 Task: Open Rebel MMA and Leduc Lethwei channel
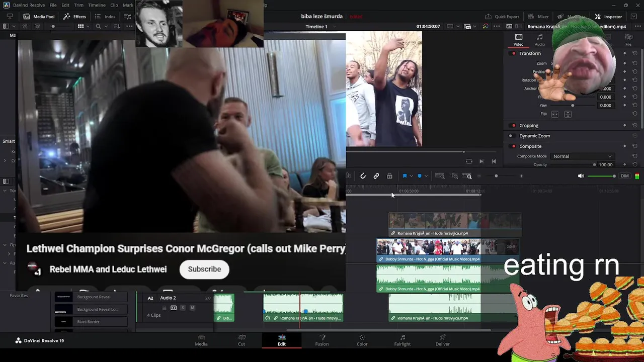click(x=108, y=269)
